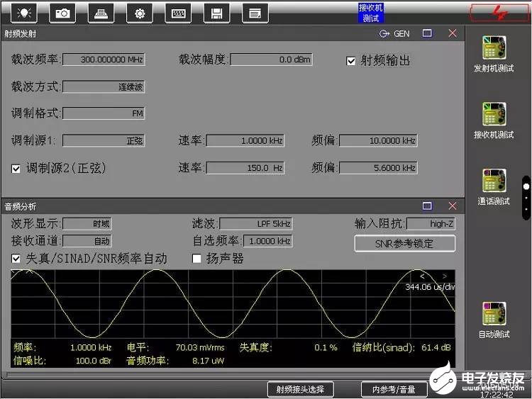Close the 音频分析 panel
532x399 pixels.
click(453, 206)
